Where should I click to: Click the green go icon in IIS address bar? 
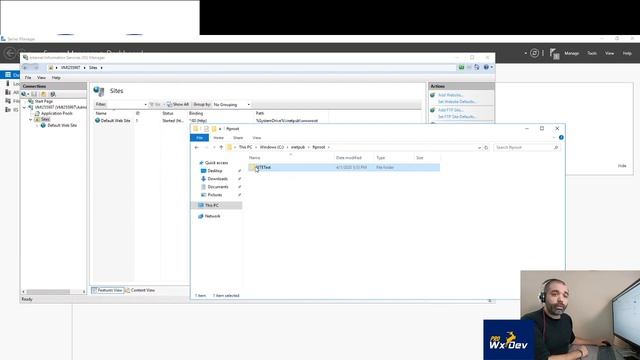click(461, 67)
